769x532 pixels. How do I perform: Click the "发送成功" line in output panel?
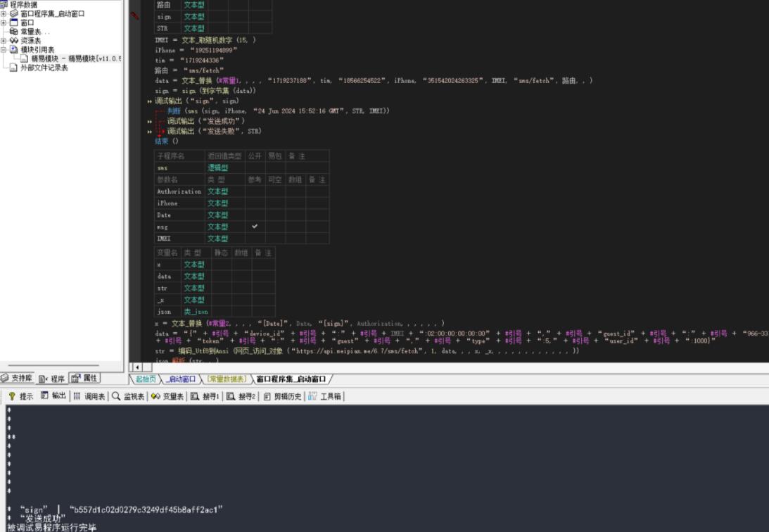(43, 519)
